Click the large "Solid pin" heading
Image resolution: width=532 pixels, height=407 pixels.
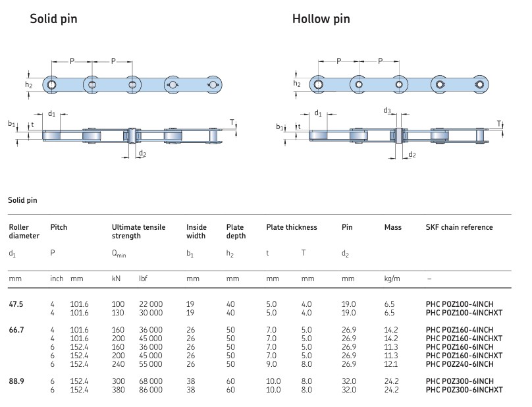53,18
